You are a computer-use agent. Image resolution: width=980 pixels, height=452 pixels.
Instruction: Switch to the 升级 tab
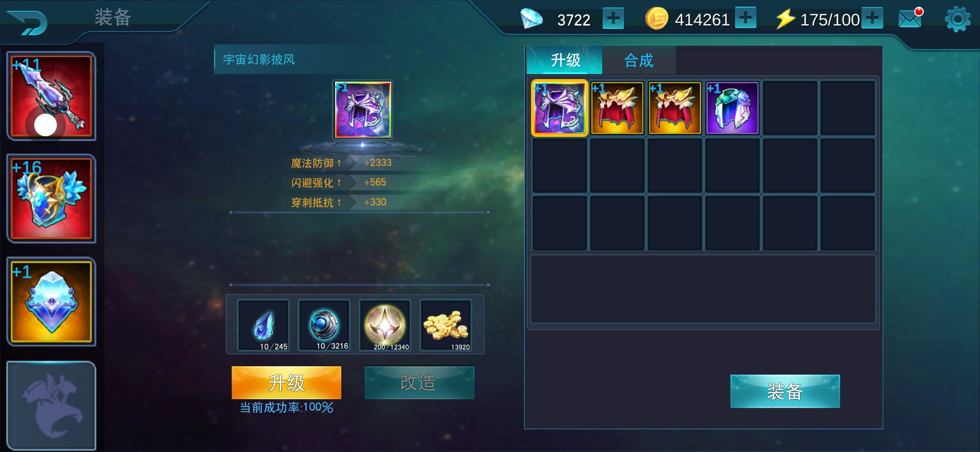pyautogui.click(x=565, y=60)
